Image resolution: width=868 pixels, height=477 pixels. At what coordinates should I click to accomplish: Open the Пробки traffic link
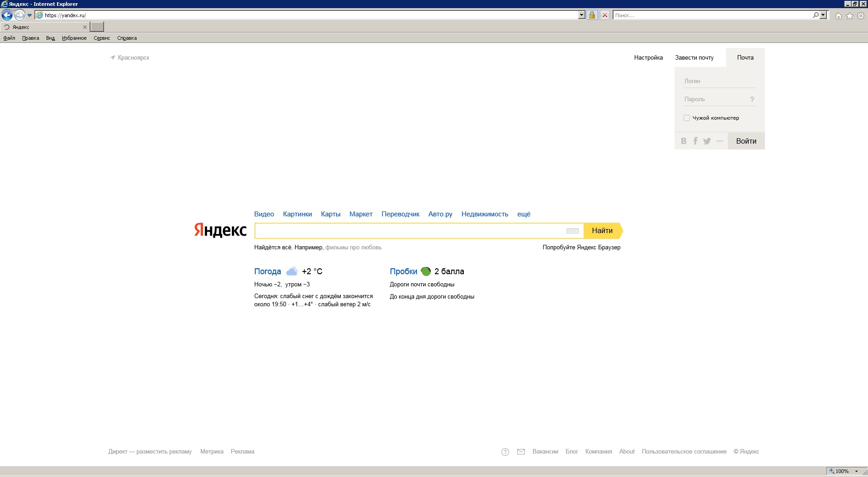(404, 271)
